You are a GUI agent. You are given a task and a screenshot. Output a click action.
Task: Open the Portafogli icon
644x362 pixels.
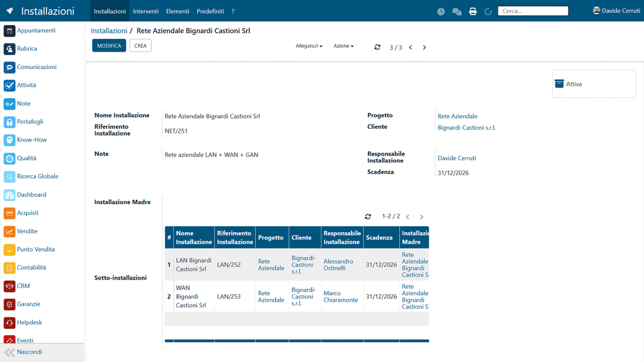[x=9, y=122]
